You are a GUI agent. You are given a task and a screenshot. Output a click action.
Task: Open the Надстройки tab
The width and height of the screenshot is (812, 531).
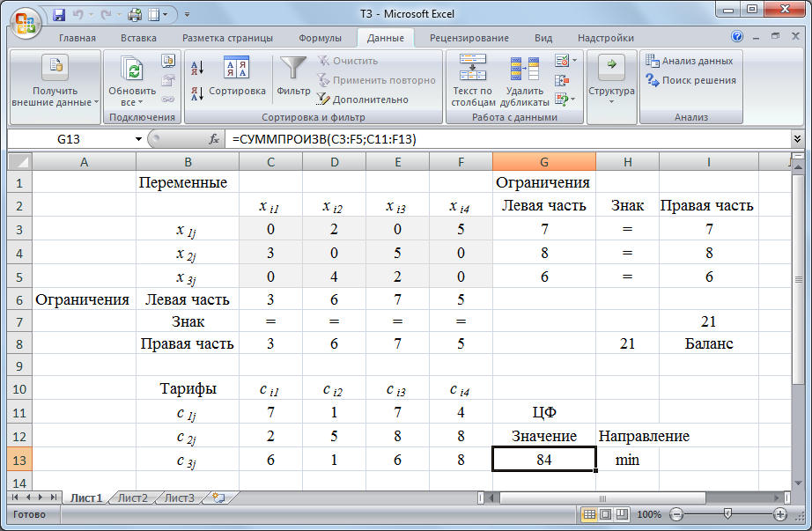tap(605, 38)
